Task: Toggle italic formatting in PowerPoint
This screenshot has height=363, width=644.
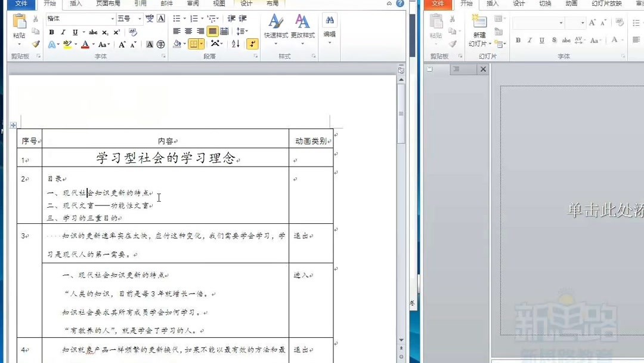Action: pyautogui.click(x=530, y=40)
